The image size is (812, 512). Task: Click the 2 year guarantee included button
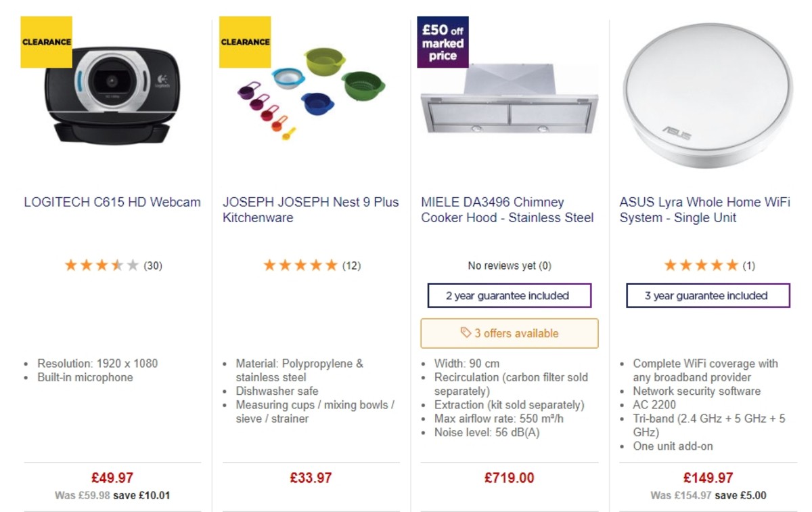(x=509, y=295)
